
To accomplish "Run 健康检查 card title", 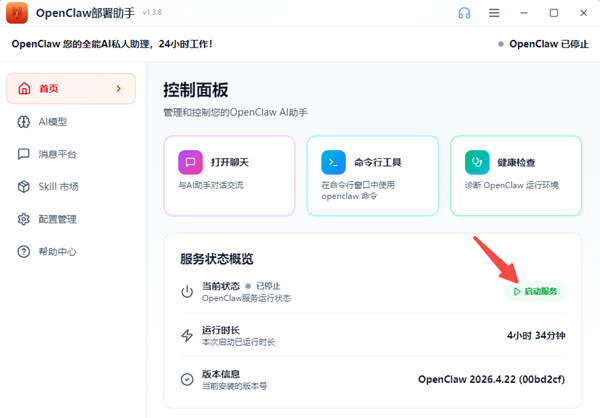I will pyautogui.click(x=516, y=162).
